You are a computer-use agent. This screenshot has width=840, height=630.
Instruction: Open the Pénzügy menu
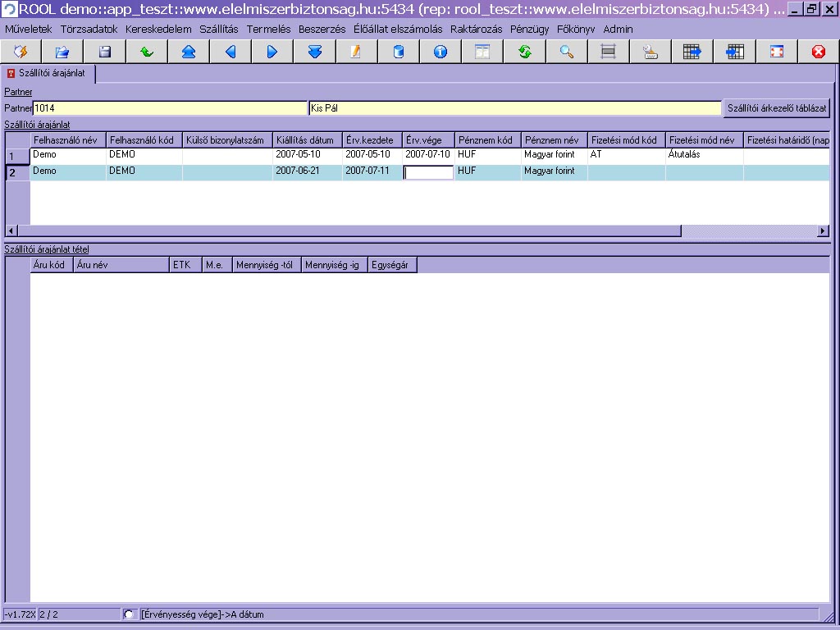pos(529,29)
